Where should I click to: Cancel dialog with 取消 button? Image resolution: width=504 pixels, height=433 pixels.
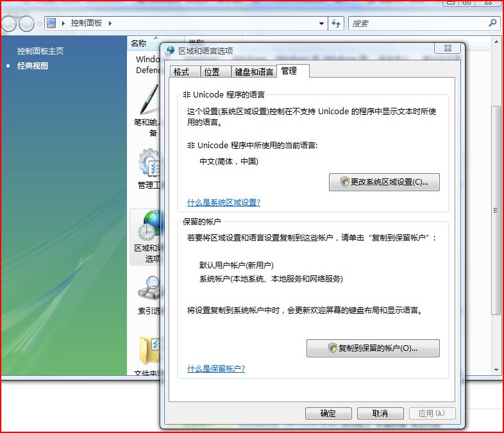pyautogui.click(x=380, y=413)
